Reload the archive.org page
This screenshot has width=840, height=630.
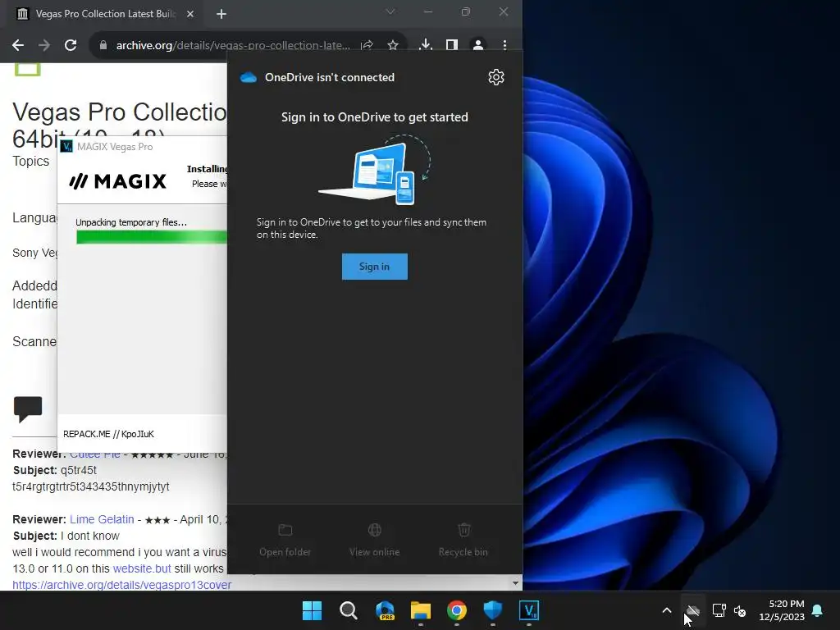click(71, 46)
